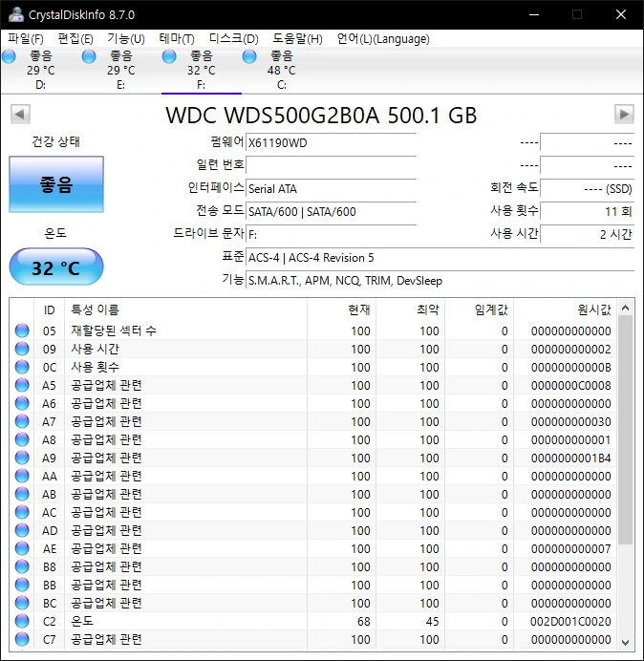The image size is (644, 661).
Task: Click status orb for attribute 0C
Action: 22,367
